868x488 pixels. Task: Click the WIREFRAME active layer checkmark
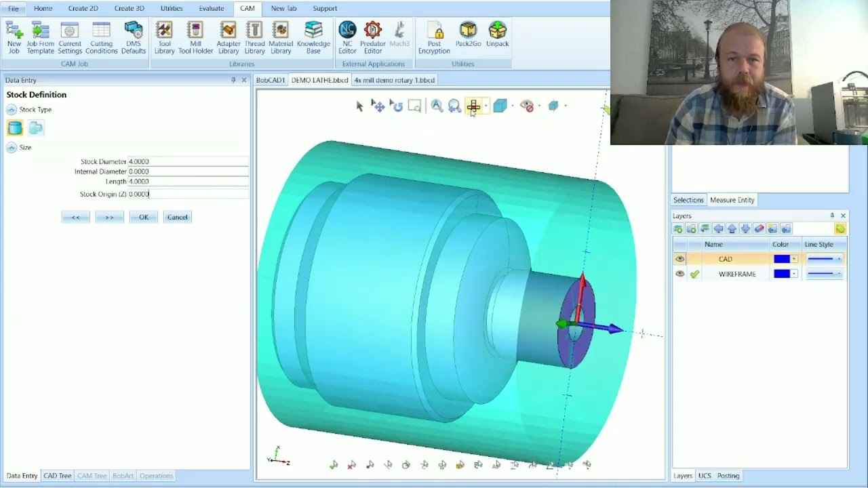click(694, 274)
